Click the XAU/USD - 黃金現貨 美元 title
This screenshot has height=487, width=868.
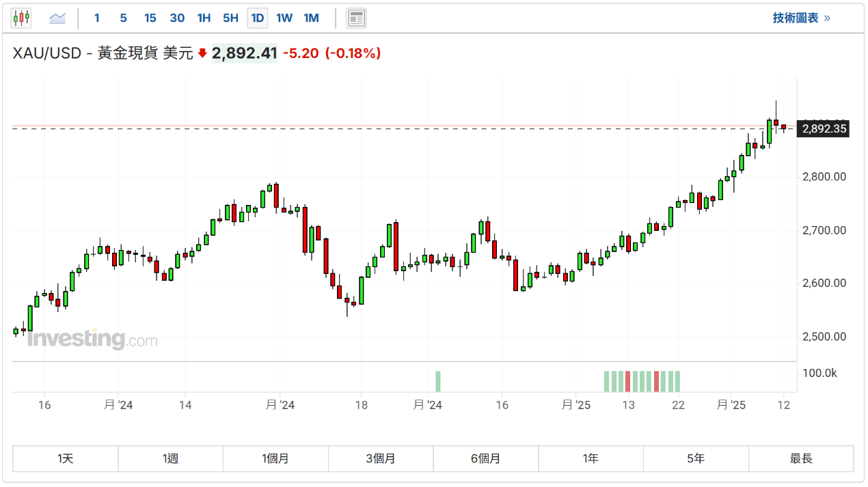pos(103,53)
